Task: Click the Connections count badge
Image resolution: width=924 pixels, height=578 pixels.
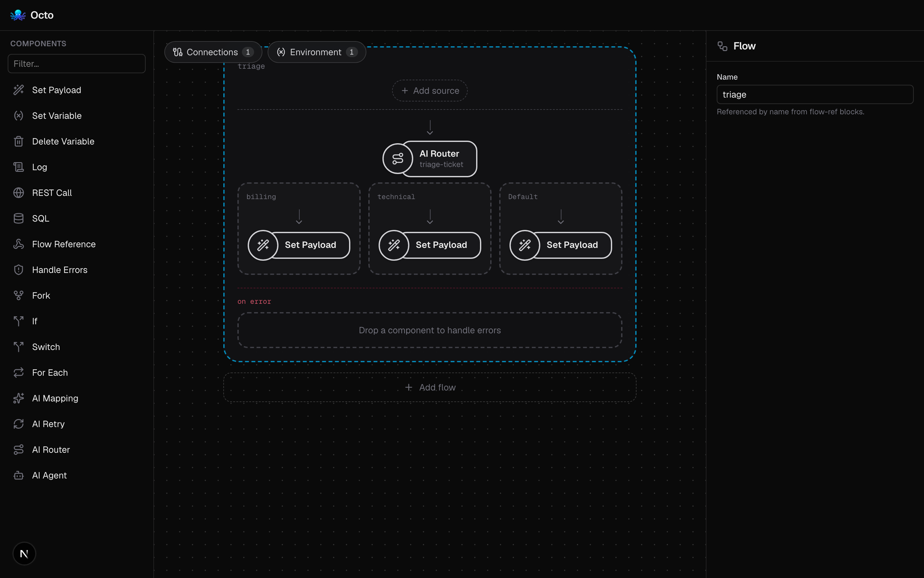Action: pos(248,52)
